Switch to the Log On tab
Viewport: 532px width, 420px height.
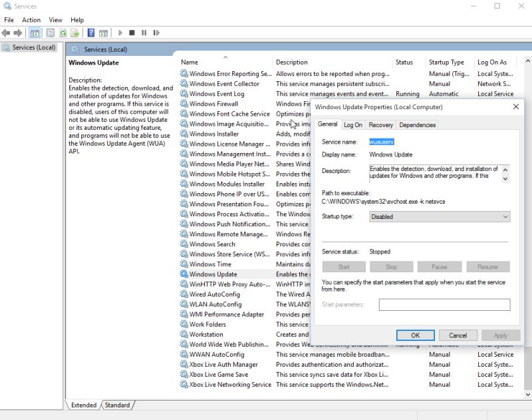tap(353, 124)
